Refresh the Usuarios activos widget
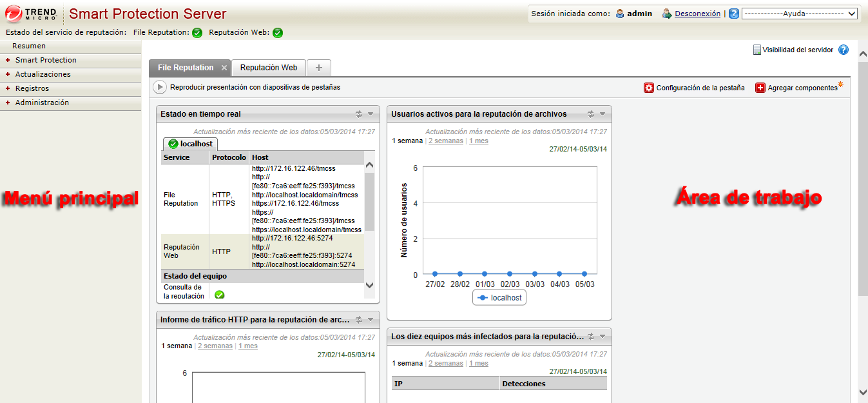The width and height of the screenshot is (868, 403). tap(591, 114)
